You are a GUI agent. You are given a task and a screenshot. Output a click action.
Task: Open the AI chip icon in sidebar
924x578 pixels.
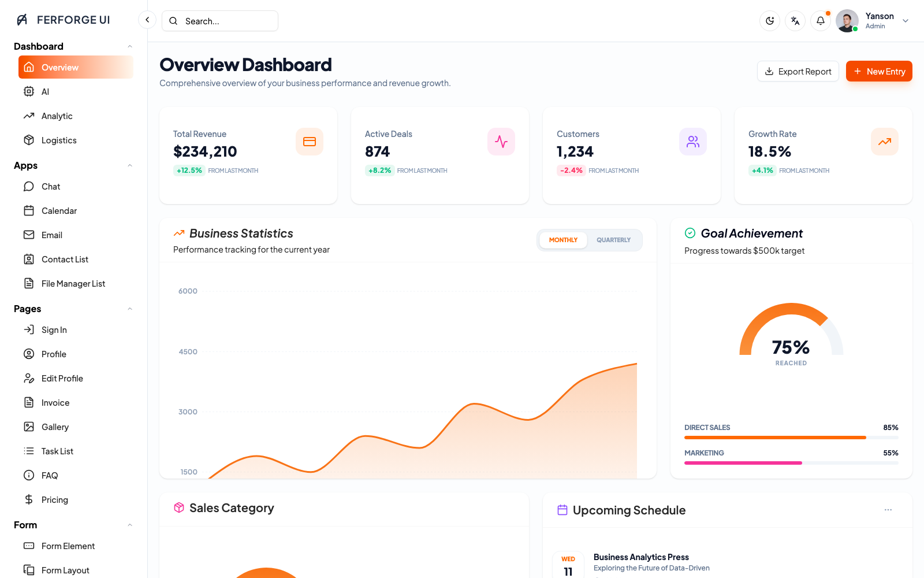coord(29,91)
